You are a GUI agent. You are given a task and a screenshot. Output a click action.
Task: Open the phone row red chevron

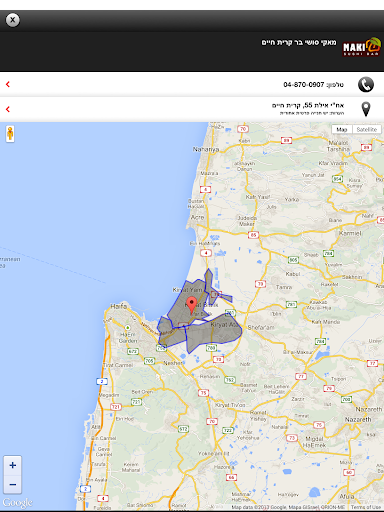(8, 84)
